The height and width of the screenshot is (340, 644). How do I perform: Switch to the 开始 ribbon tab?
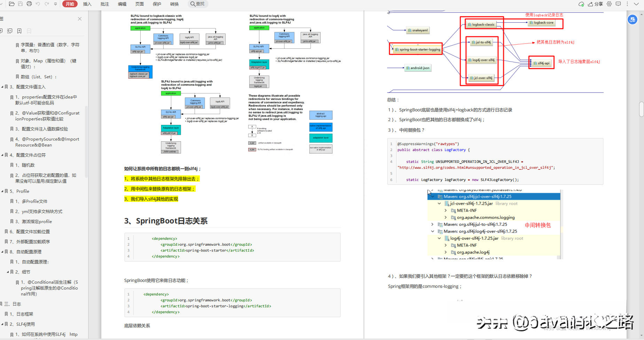pos(70,4)
